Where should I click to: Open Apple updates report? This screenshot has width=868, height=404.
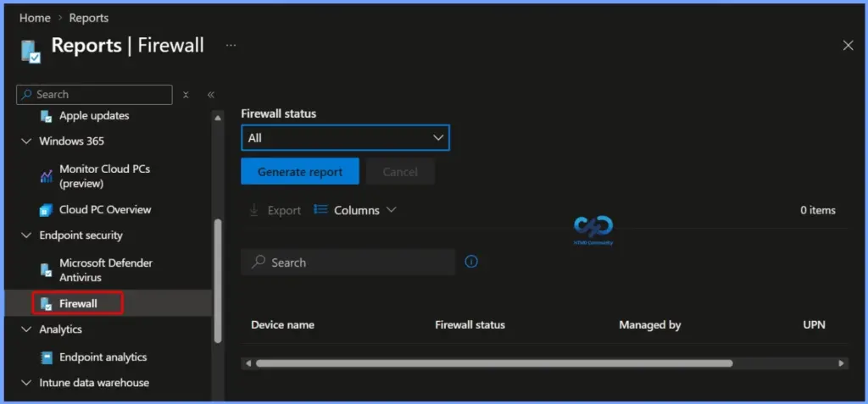pyautogui.click(x=94, y=116)
